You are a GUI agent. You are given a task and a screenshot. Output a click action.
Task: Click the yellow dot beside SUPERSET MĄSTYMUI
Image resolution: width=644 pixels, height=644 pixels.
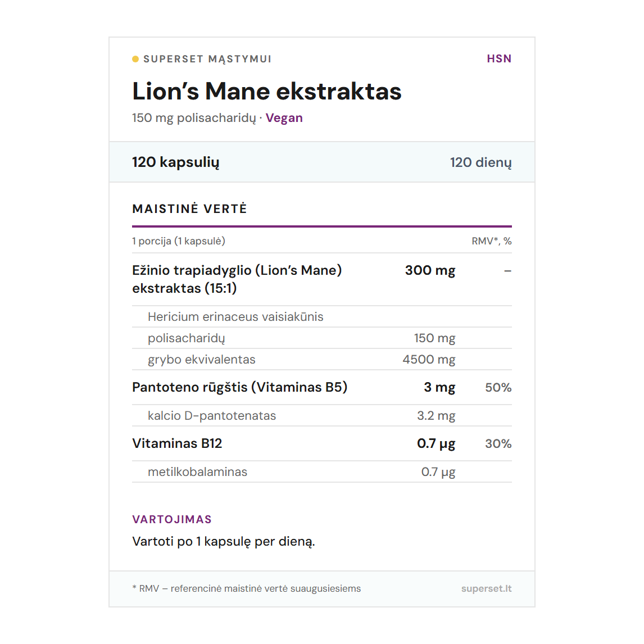tap(135, 59)
